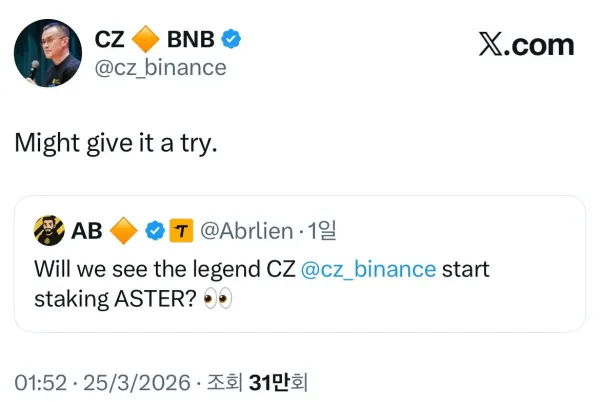Click the AB display name in the quote
This screenshot has height=402, width=600.
point(87,231)
